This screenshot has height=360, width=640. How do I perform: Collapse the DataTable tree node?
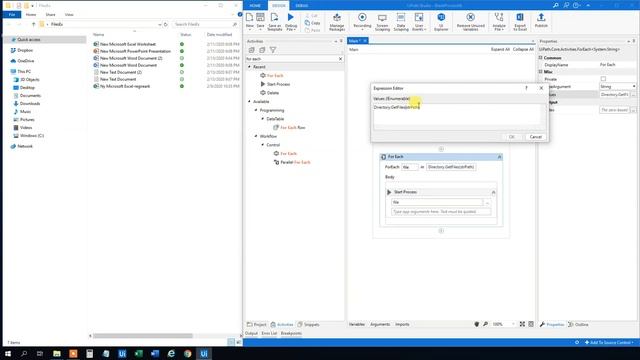click(x=262, y=119)
